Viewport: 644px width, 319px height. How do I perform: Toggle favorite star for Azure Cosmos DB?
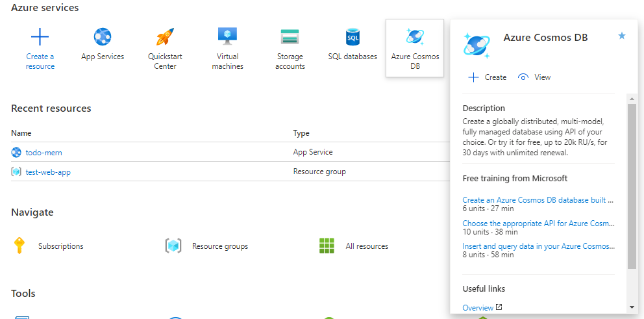(x=621, y=36)
